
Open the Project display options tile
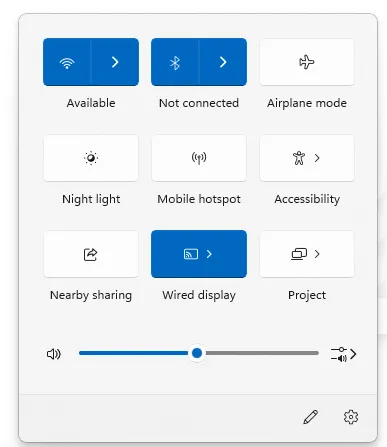(x=307, y=254)
